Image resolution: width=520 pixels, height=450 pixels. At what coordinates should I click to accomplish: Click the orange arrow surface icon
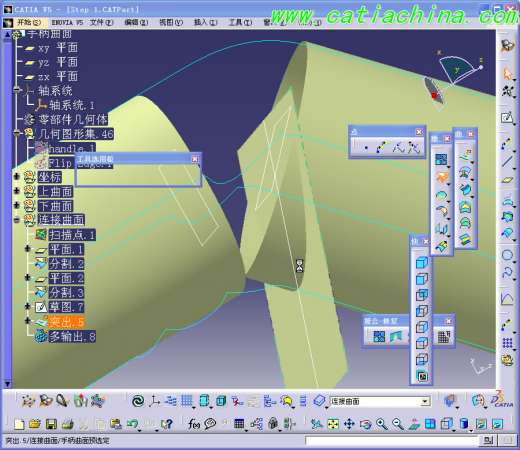click(x=441, y=177)
